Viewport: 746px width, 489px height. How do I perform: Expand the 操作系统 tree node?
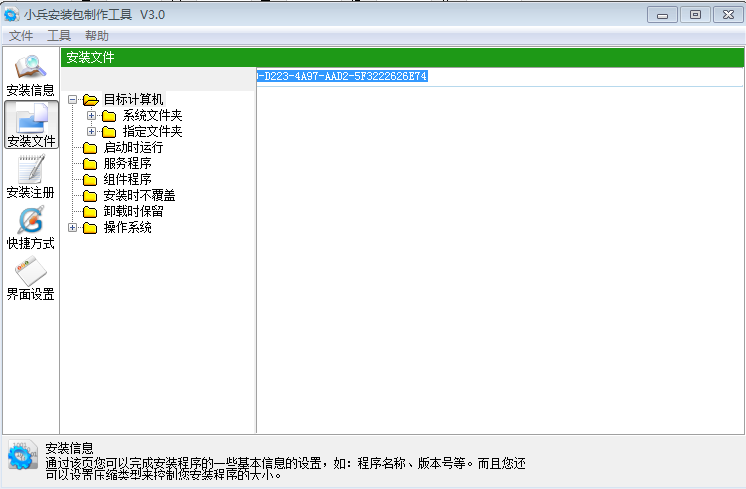click(x=73, y=228)
